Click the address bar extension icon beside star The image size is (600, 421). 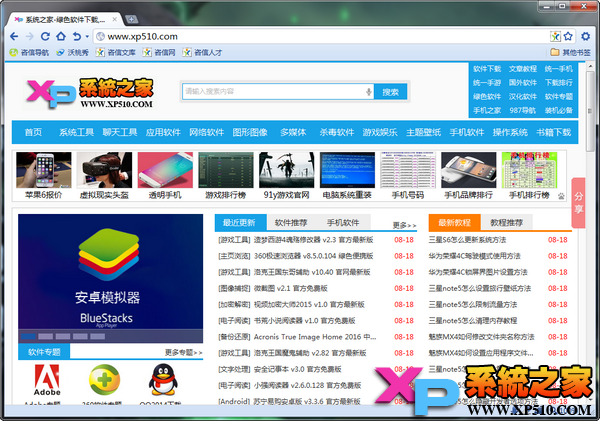click(x=555, y=36)
